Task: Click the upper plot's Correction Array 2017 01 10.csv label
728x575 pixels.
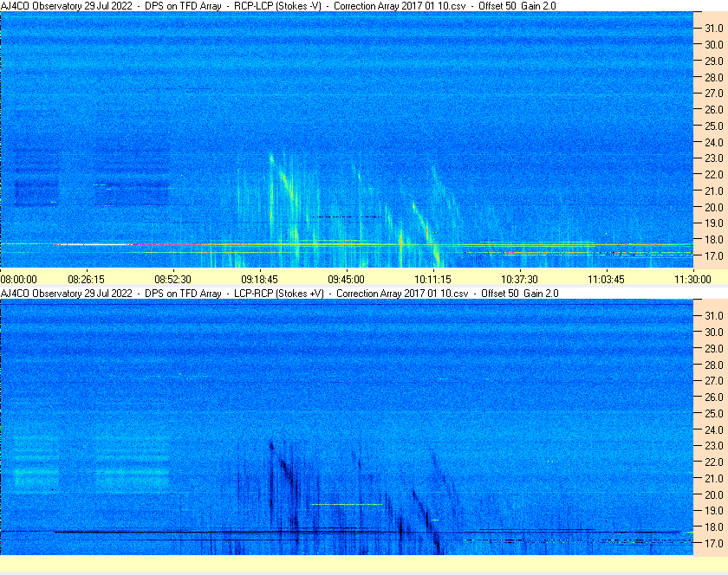Action: [x=400, y=6]
